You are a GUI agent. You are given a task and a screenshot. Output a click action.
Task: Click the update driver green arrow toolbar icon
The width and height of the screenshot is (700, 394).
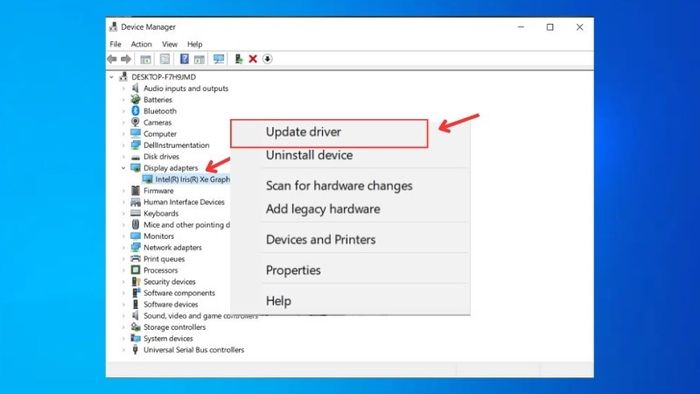coord(239,59)
